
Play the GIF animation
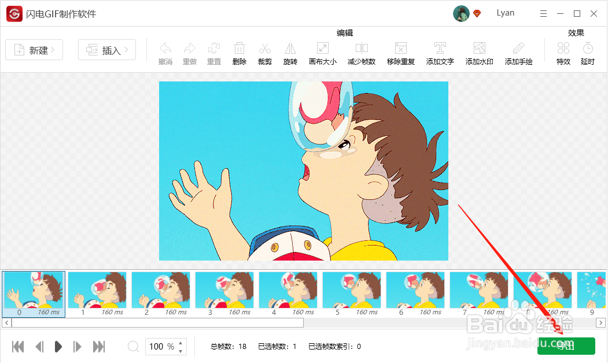58,347
